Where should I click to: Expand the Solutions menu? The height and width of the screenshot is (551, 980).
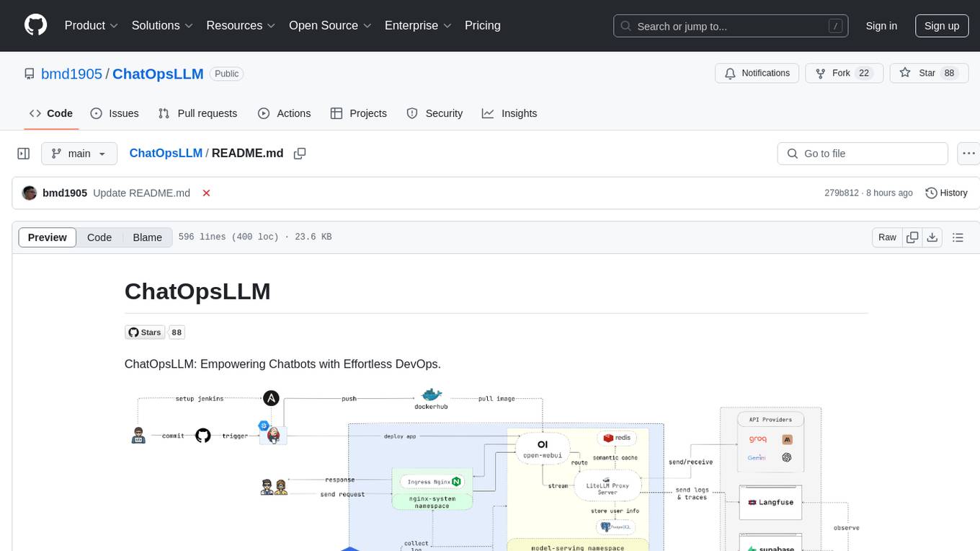pyautogui.click(x=162, y=25)
